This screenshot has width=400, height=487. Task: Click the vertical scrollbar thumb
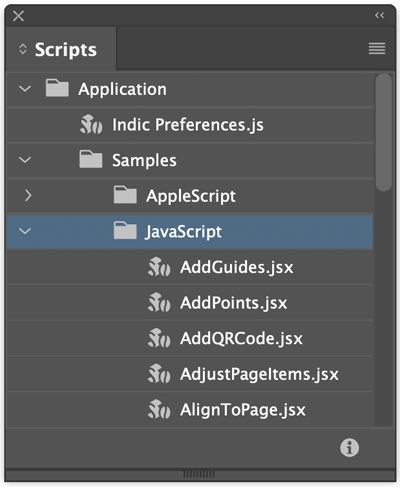[x=384, y=132]
